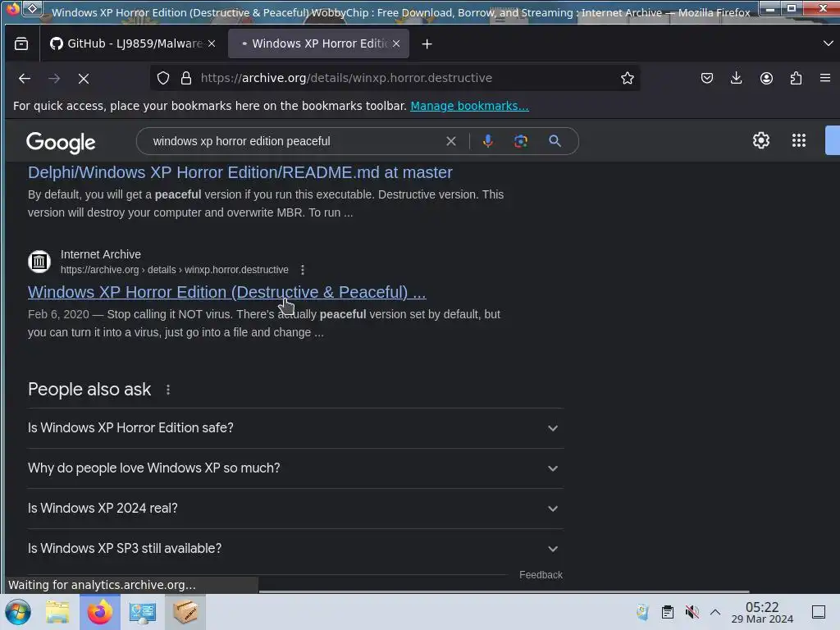Image resolution: width=840 pixels, height=630 pixels.
Task: Open the Extensions puzzle icon
Action: (x=796, y=78)
